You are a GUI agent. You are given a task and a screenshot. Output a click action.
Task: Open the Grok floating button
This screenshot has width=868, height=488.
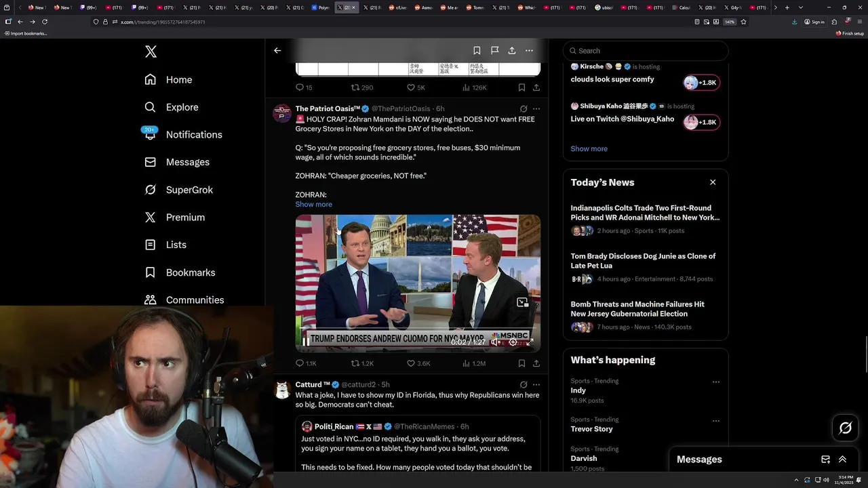click(845, 428)
